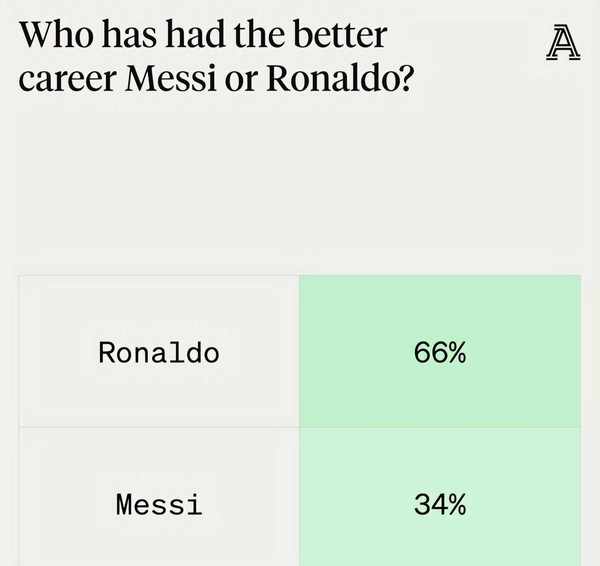Click the letter "R" of the Ronaldo poll label

pyautogui.click(x=107, y=353)
